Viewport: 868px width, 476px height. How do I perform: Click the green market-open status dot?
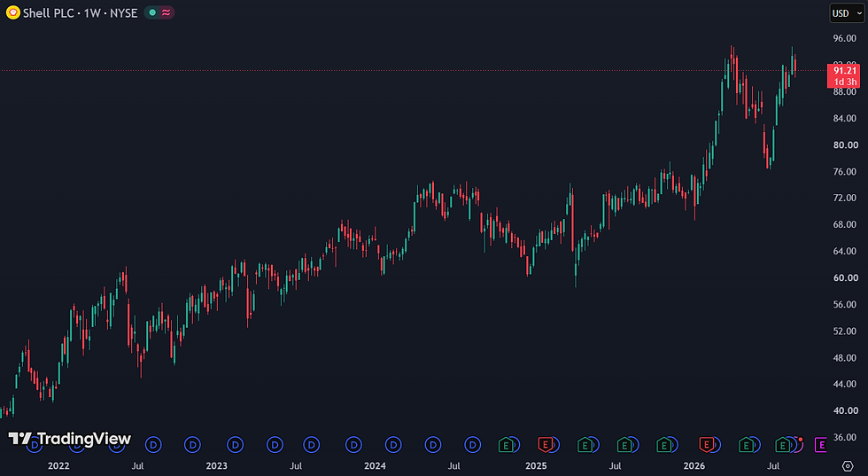152,12
